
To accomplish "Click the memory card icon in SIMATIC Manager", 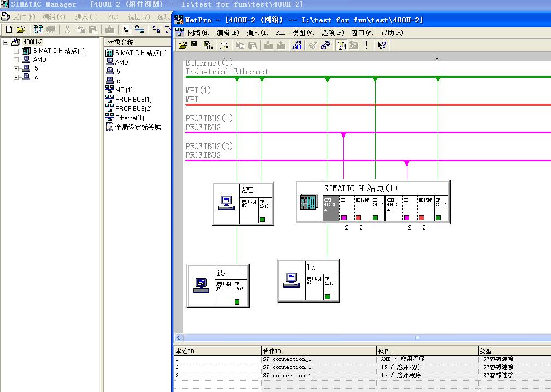I will (51, 29).
